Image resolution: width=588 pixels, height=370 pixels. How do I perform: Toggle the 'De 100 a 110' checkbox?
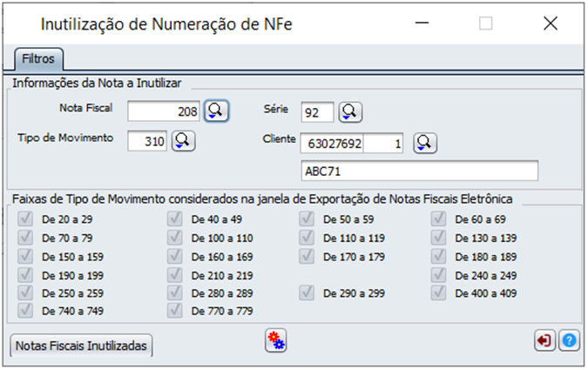click(173, 238)
